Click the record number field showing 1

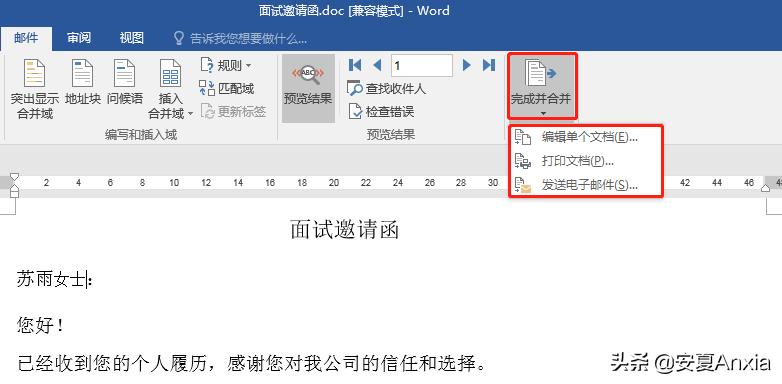click(x=421, y=65)
